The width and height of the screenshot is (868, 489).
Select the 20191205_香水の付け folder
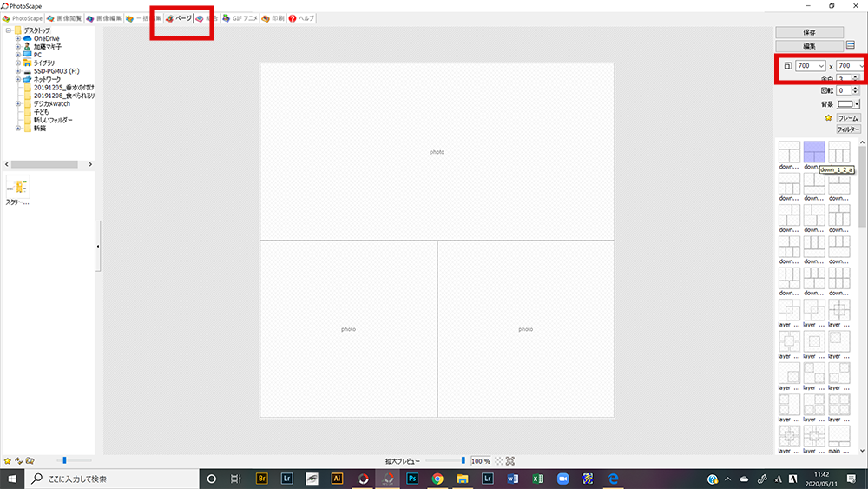coord(63,88)
